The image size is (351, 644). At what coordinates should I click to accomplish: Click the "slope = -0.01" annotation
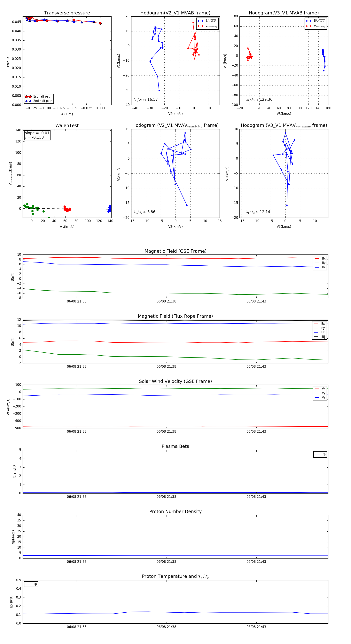pos(37,133)
